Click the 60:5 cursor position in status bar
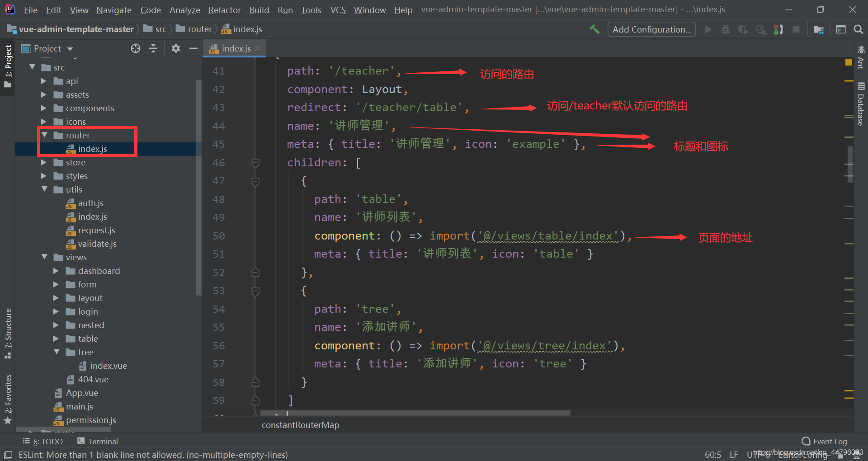 [713, 455]
